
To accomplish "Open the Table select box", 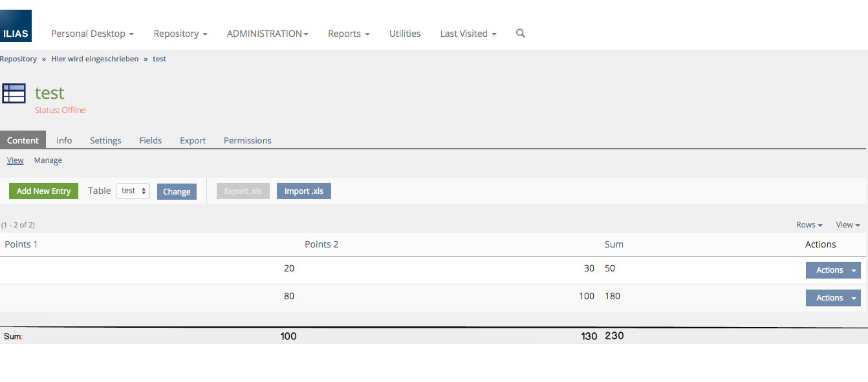I will pyautogui.click(x=133, y=191).
